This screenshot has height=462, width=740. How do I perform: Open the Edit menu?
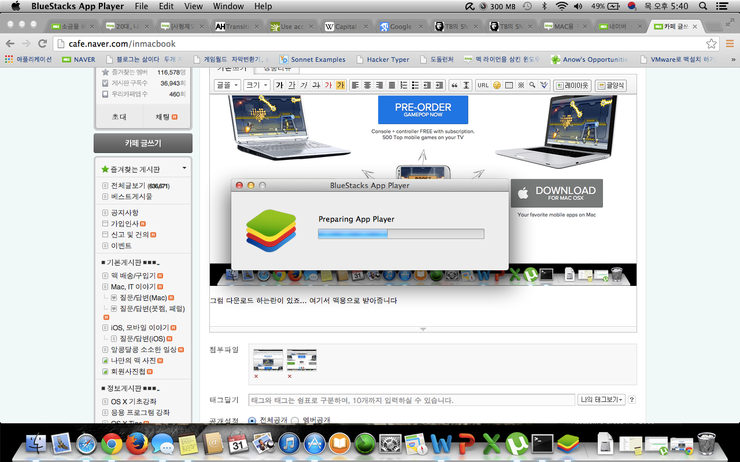[166, 6]
